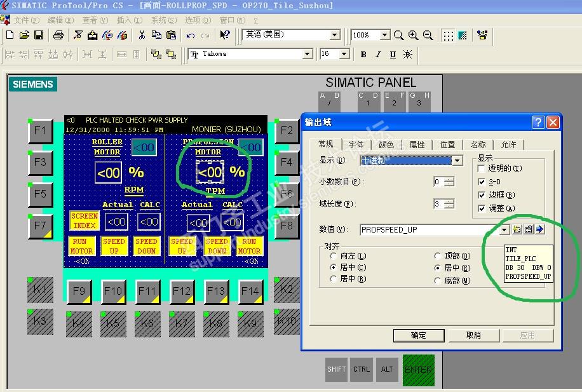Select the roller motor <00 percent field
The width and height of the screenshot is (582, 392).
(x=108, y=172)
